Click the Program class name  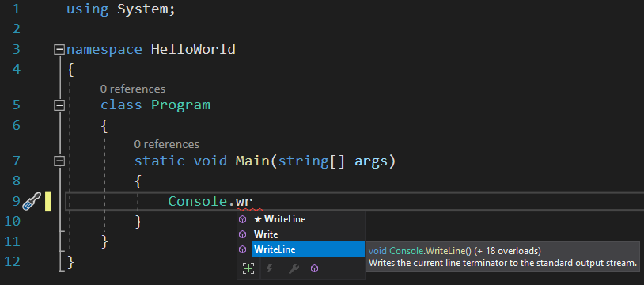180,105
